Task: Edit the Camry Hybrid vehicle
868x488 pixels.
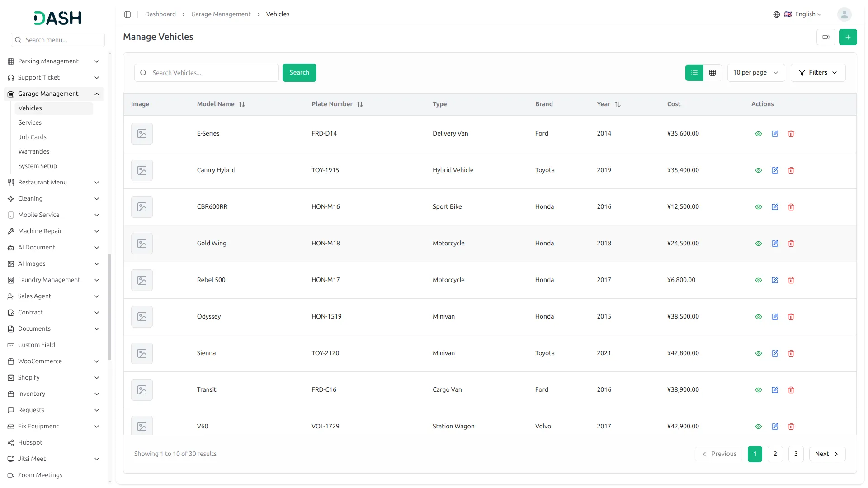Action: click(x=775, y=170)
